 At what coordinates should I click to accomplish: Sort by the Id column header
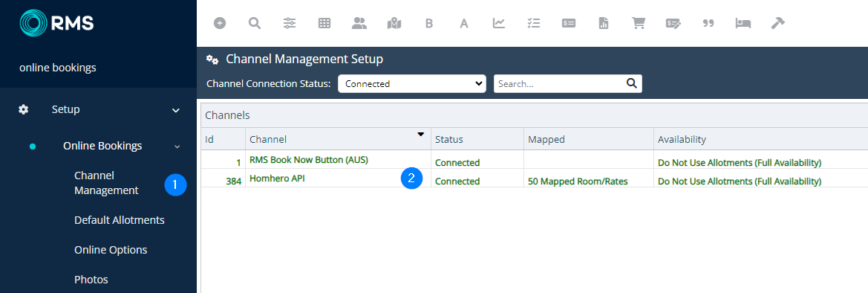click(223, 139)
